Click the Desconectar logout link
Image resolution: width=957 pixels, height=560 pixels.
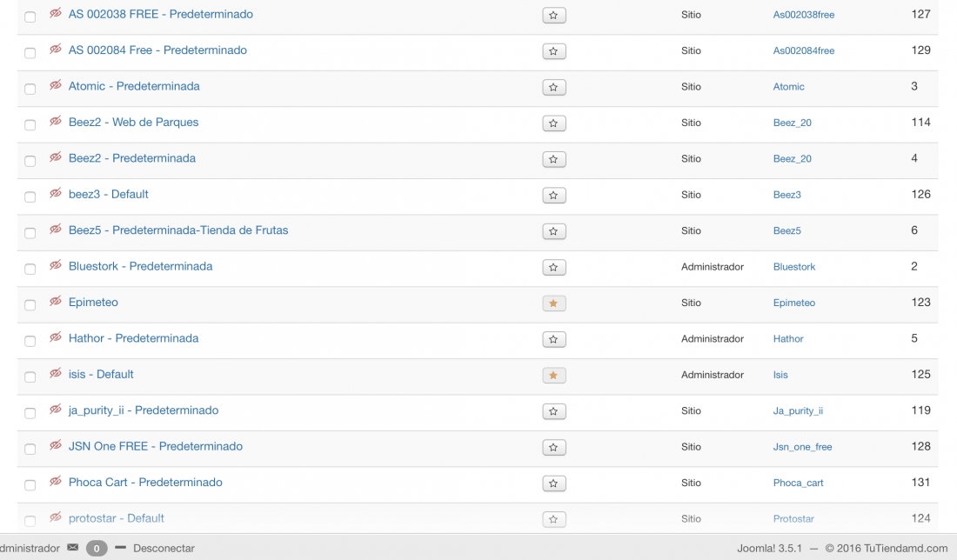[x=164, y=548]
